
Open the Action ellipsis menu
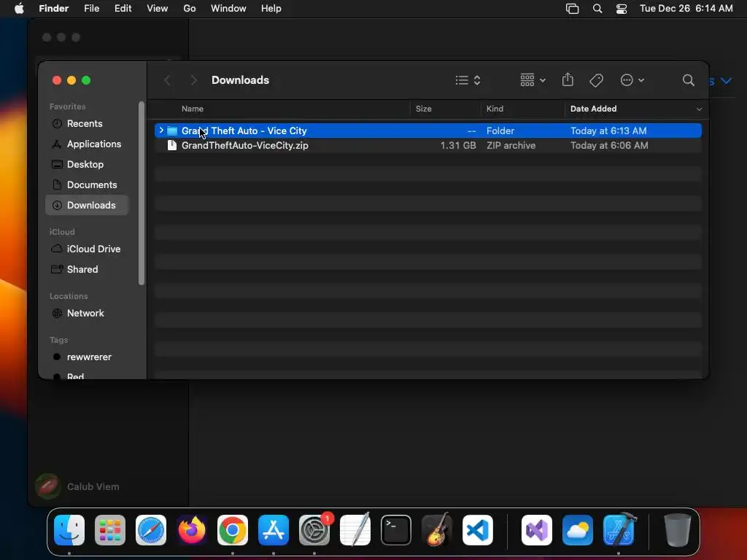[632, 80]
